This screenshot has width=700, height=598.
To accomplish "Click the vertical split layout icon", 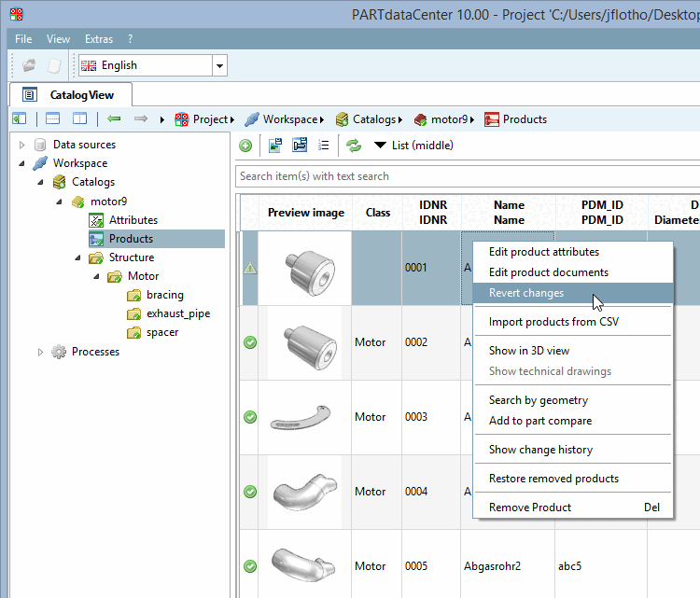I will (x=79, y=119).
